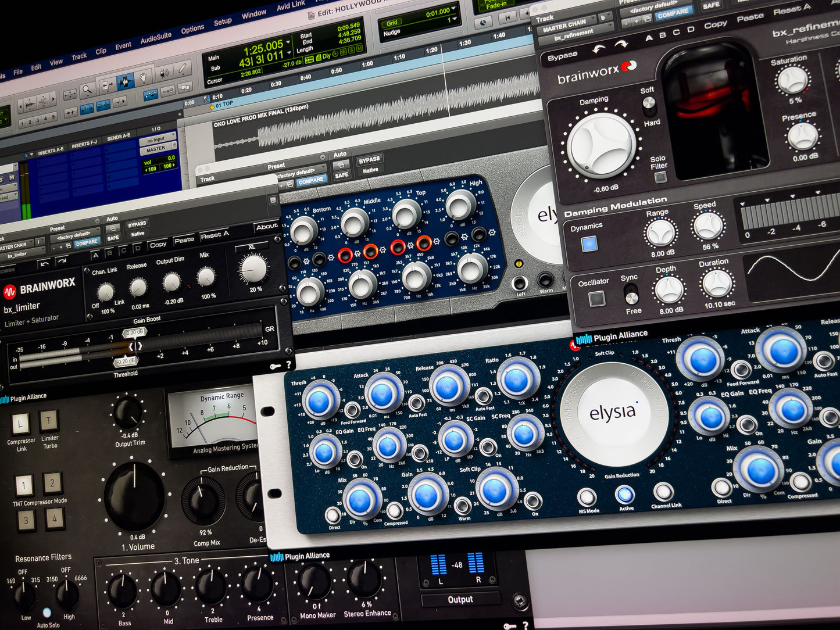Select the Zoomer magnifier tool in Pro Tools

click(87, 90)
